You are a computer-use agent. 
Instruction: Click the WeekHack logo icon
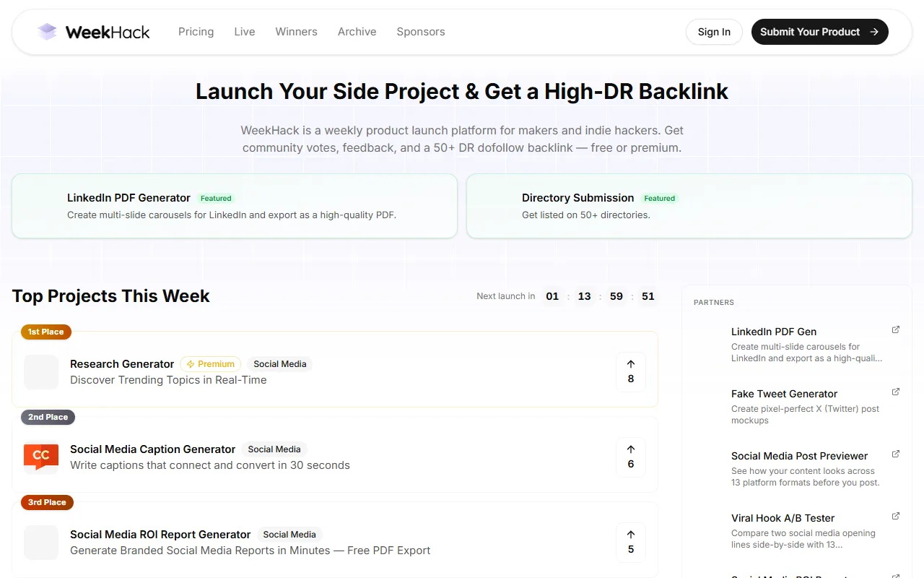tap(48, 32)
